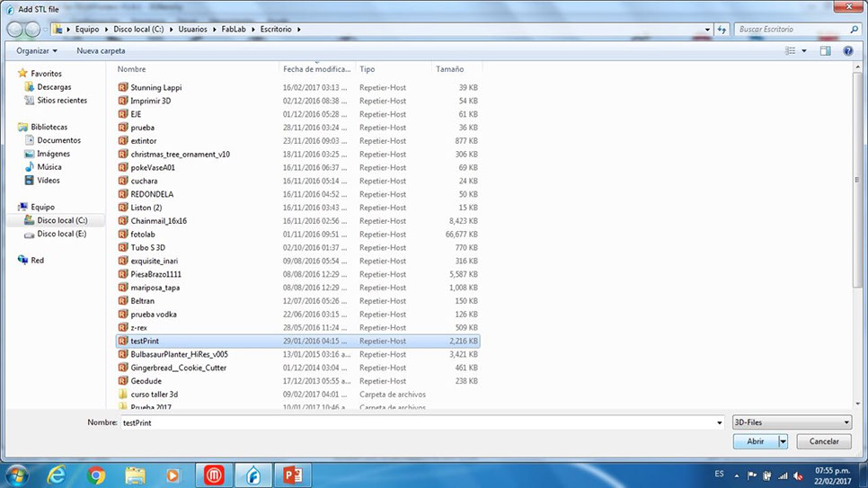The width and height of the screenshot is (868, 488).
Task: Click Disco local (C:) in the address path
Action: pyautogui.click(x=138, y=30)
